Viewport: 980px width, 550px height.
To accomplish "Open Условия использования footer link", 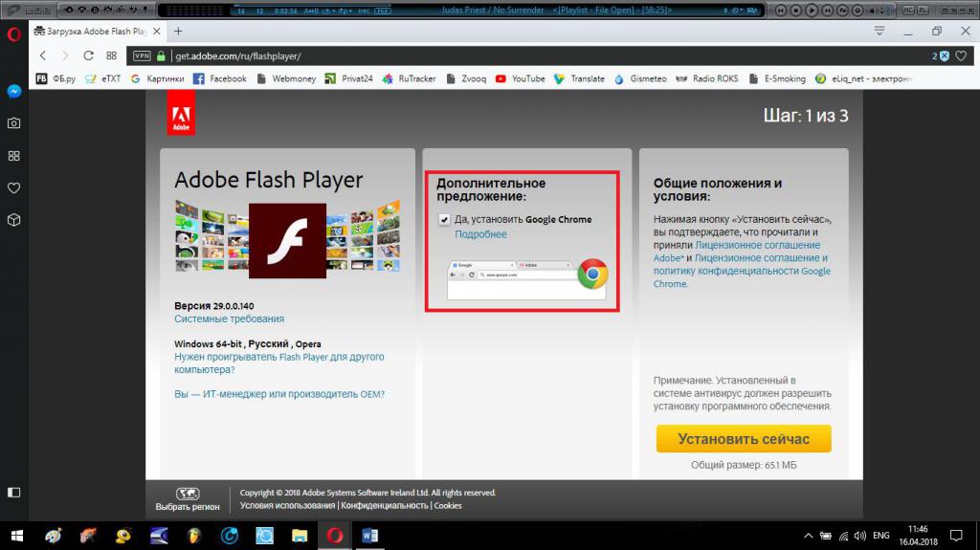I will pyautogui.click(x=287, y=506).
